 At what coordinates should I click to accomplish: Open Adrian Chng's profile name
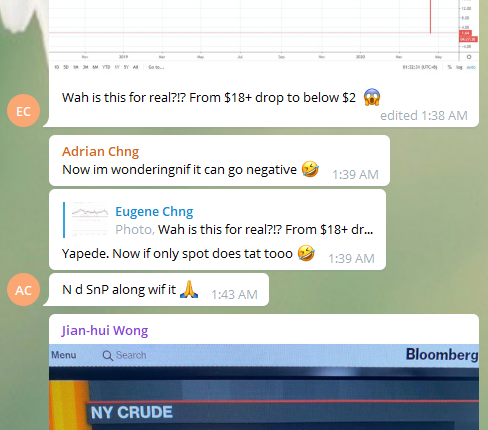click(100, 151)
